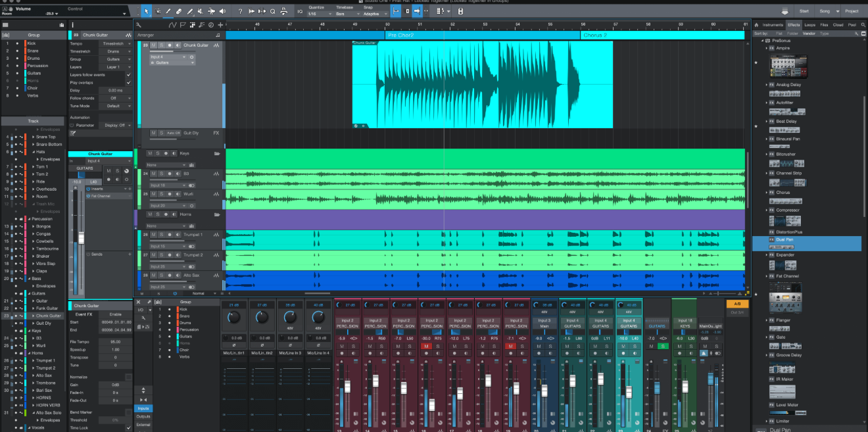The width and height of the screenshot is (868, 432).
Task: Open the Tune Mode Default dropdown
Action: 116,106
